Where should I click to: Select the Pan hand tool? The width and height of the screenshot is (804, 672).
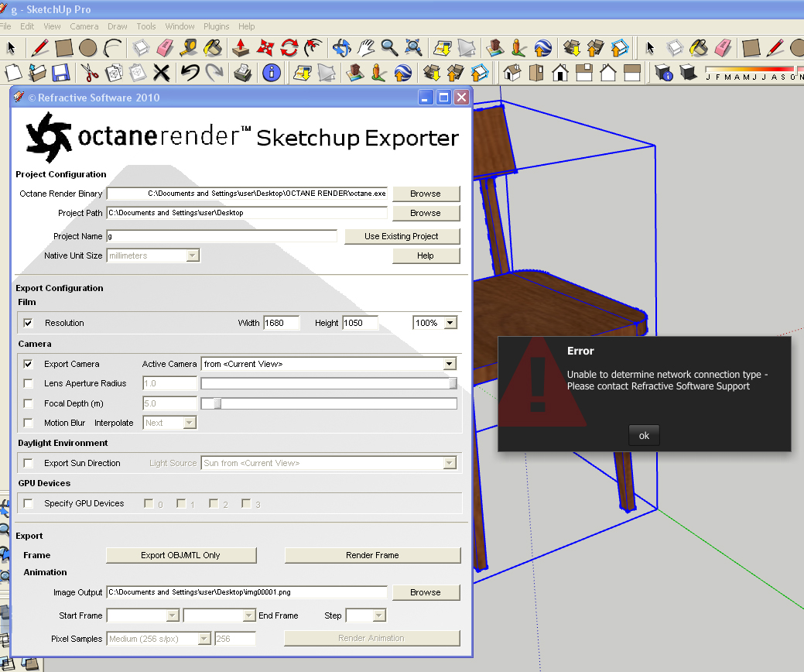point(365,48)
